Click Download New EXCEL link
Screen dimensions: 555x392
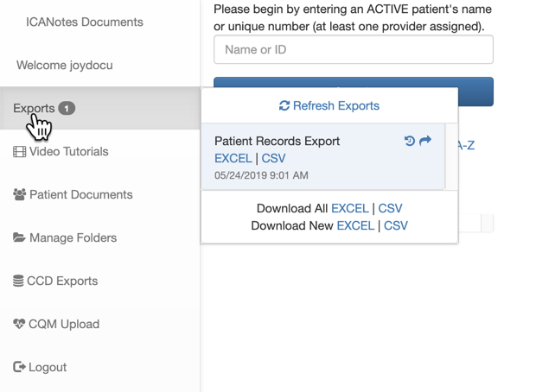pos(355,225)
